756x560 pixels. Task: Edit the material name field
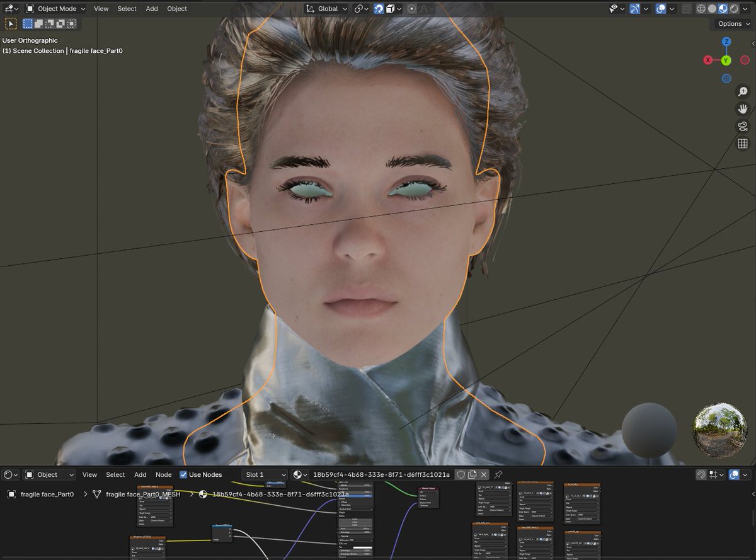[382, 474]
